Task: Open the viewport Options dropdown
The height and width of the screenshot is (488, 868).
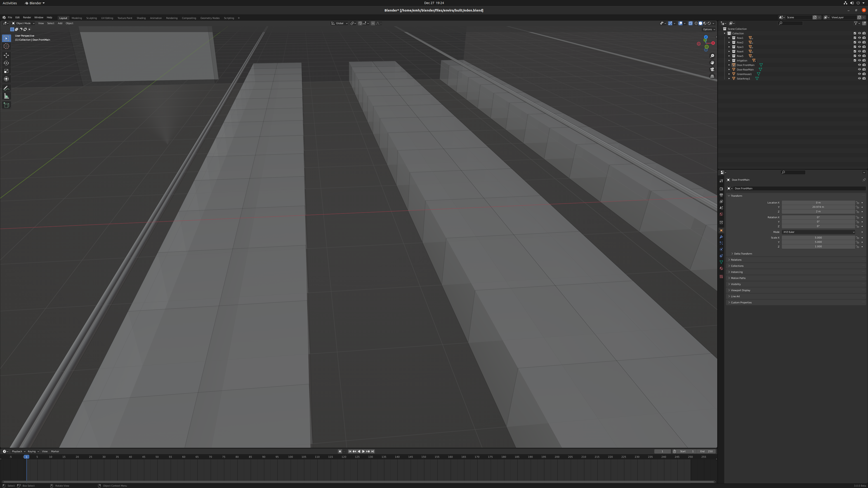Action: tap(709, 29)
